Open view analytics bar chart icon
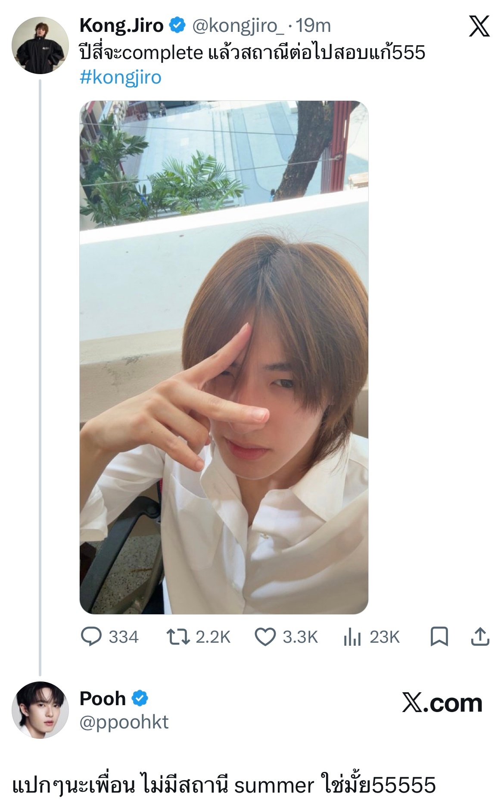 352,637
